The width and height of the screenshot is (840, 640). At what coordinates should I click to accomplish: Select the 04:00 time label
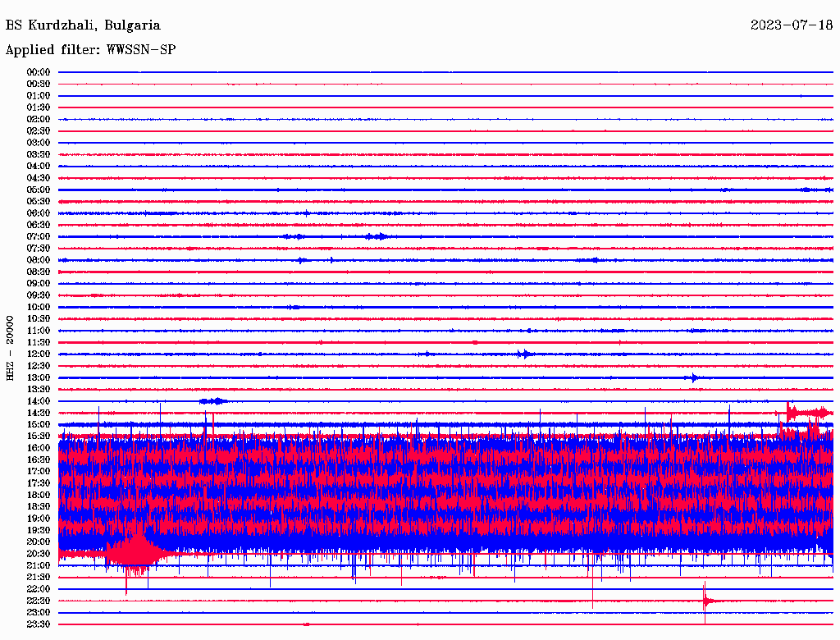39,167
